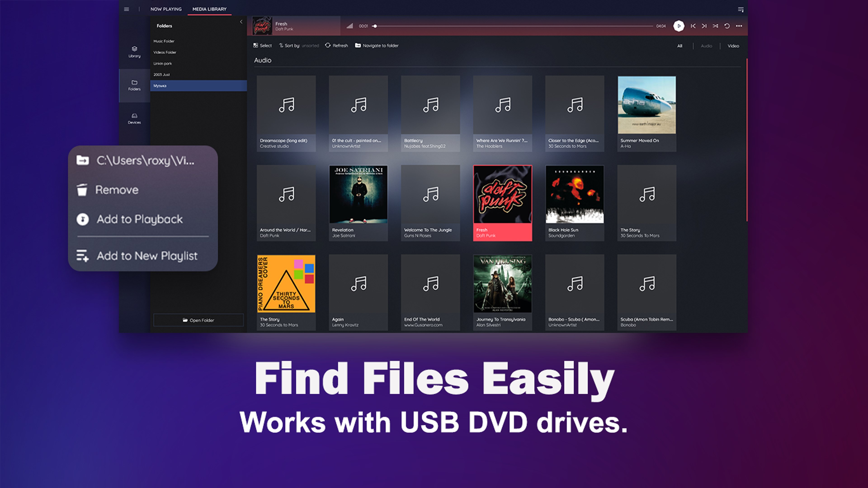
Task: Open the Library sidebar section
Action: 134,52
